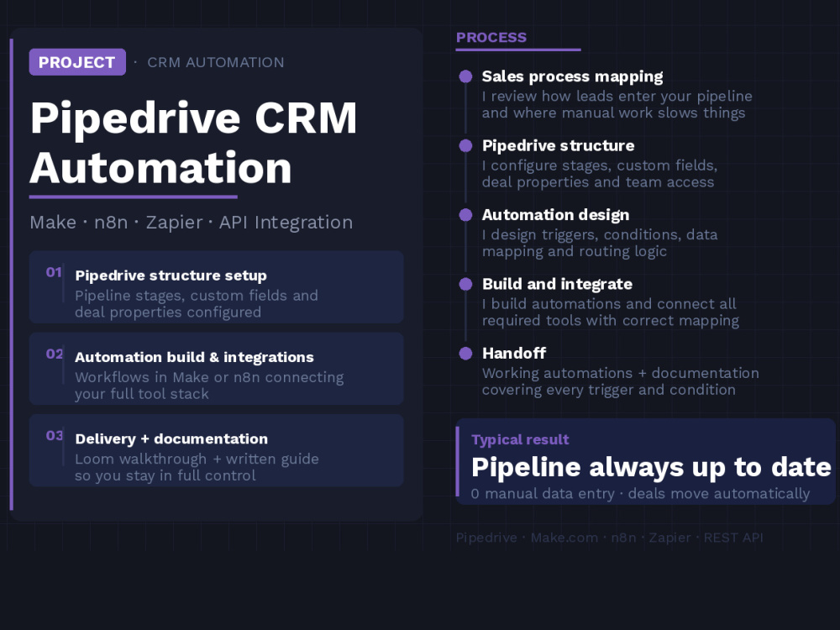Click the 01 step number
Screen dimensions: 840x630
tap(54, 272)
